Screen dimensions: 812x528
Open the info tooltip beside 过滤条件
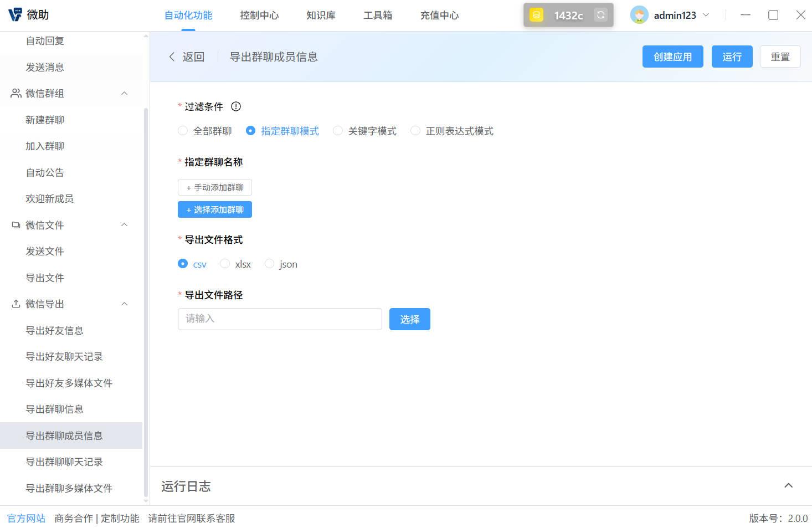click(236, 106)
